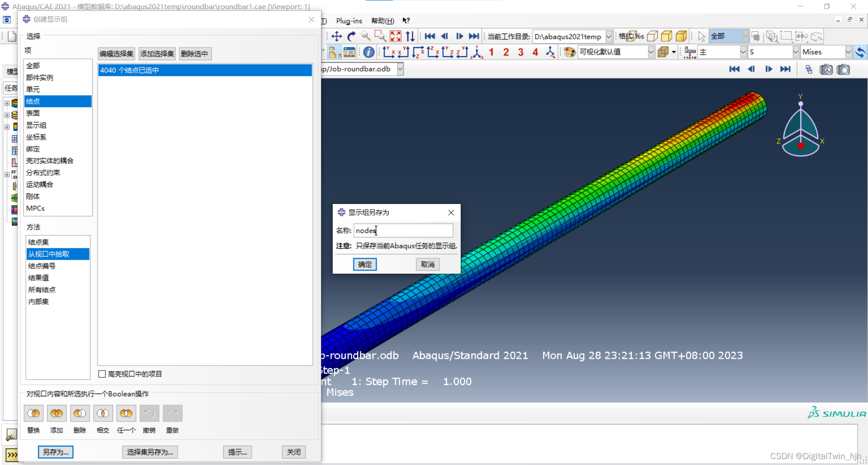The image size is (868, 465).
Task: Click 取消 in the save dialog
Action: pos(428,265)
